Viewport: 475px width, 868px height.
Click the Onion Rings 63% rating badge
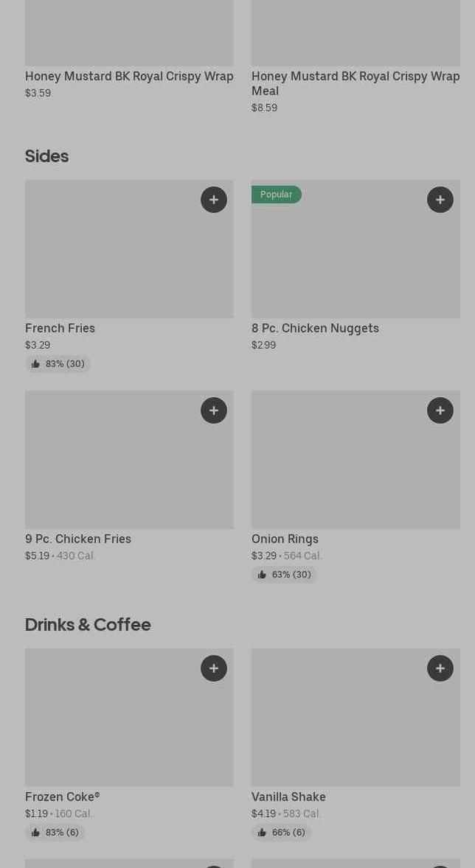coord(285,575)
